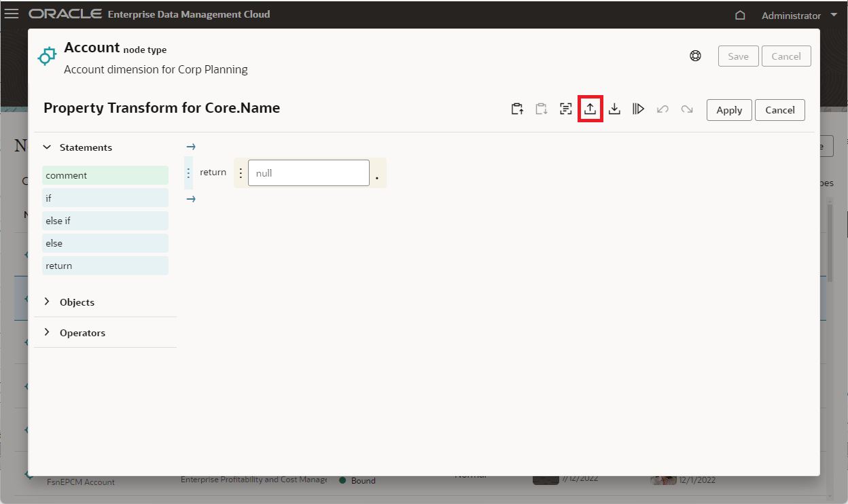Open the help lifebuoy icon

695,56
